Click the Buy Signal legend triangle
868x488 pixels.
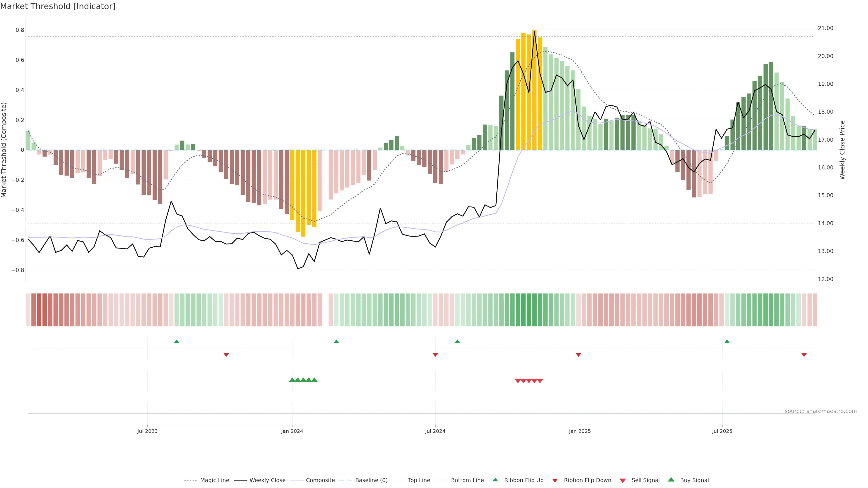tap(671, 480)
